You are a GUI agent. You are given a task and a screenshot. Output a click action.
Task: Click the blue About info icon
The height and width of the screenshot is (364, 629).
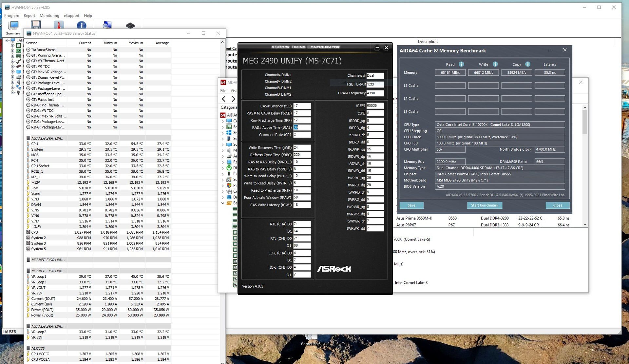coord(81,25)
